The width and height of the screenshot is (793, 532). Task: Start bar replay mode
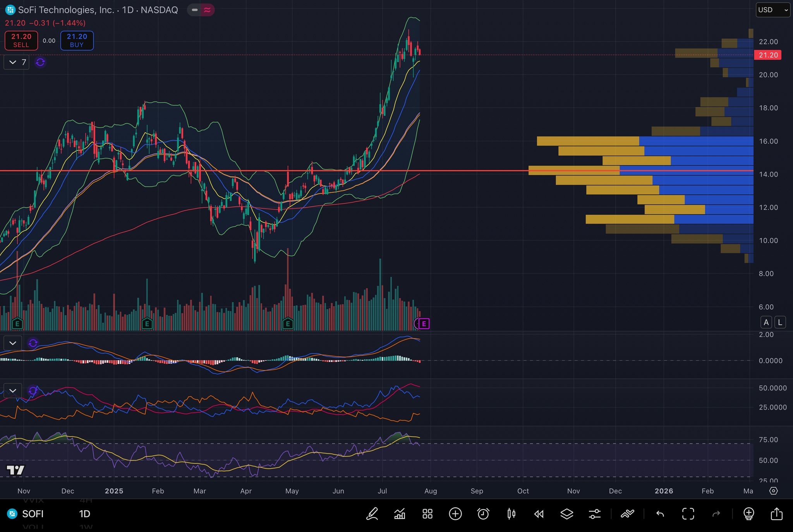[539, 514]
